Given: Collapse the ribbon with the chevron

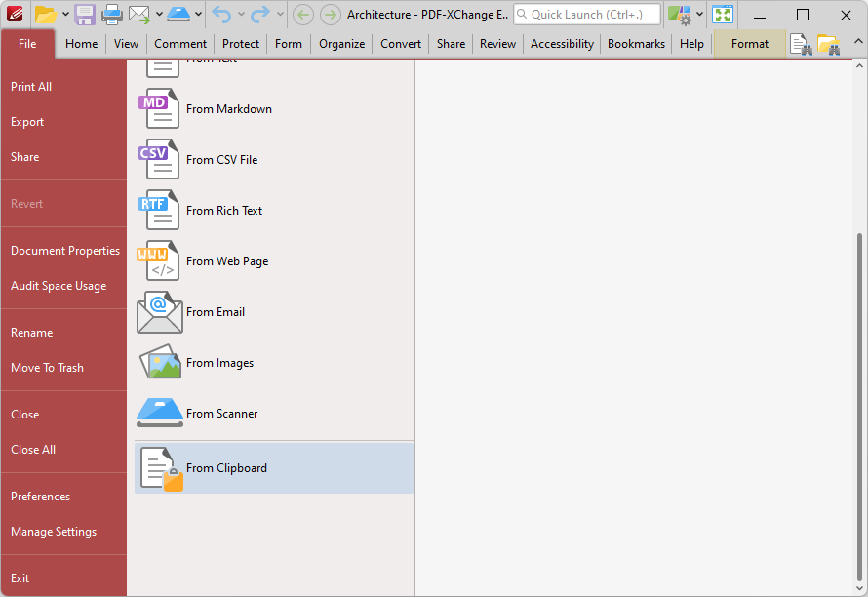Looking at the screenshot, I should coord(857,42).
